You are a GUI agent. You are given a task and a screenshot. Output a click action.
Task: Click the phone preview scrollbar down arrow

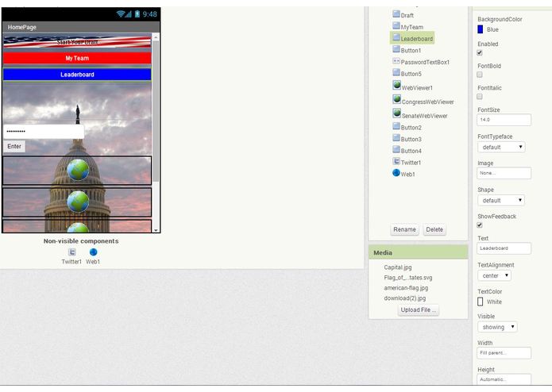pos(156,230)
